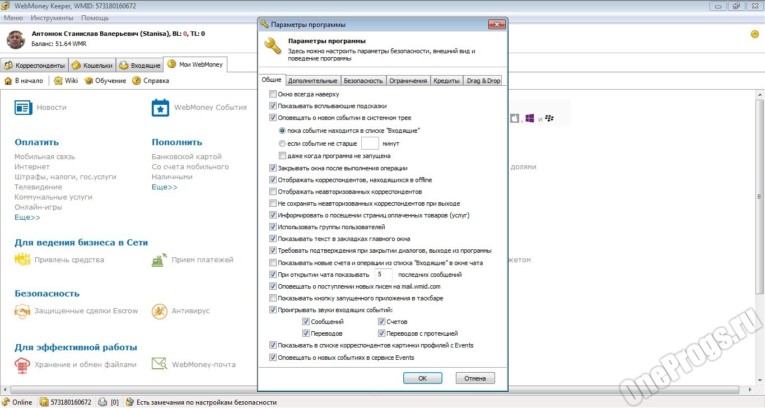Click the minutes input field
This screenshot has height=408, width=765.
point(370,143)
